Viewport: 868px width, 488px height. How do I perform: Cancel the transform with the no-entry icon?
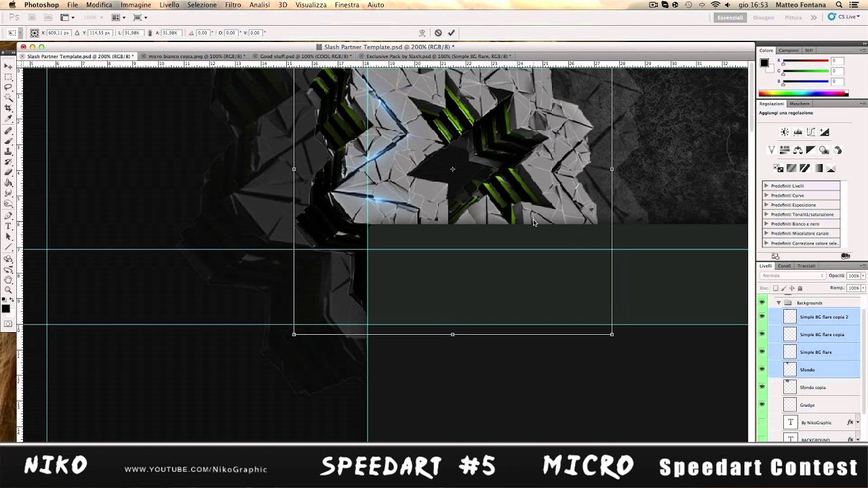438,33
